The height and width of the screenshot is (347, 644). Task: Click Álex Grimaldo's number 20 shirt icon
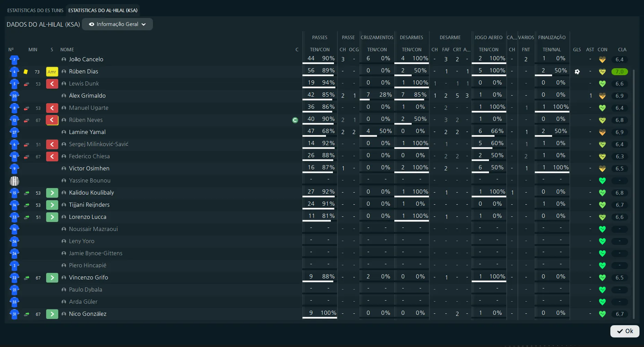coord(14,96)
